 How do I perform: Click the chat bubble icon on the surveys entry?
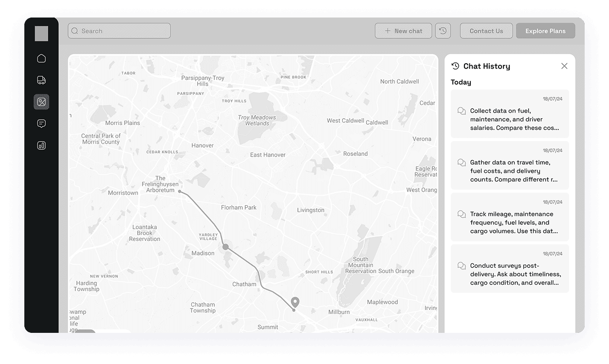point(461,266)
